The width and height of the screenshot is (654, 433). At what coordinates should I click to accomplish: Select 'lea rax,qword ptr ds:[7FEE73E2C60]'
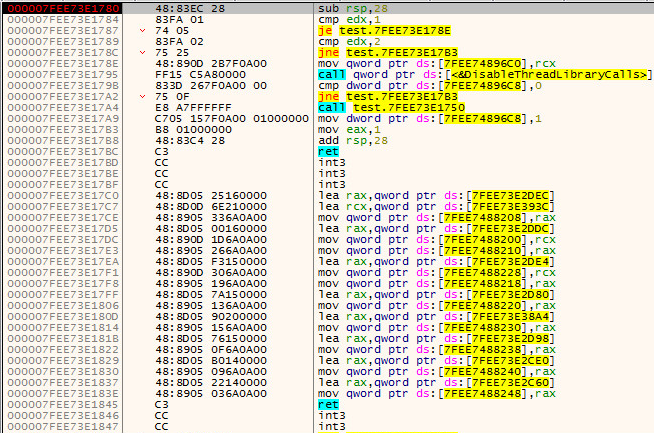click(x=437, y=383)
